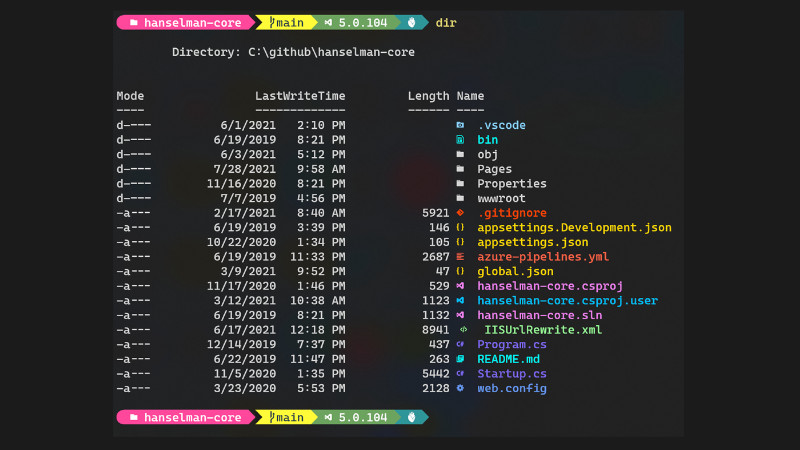The height and width of the screenshot is (450, 800).
Task: Click the folder icon in bottom prompt
Action: 134,417
